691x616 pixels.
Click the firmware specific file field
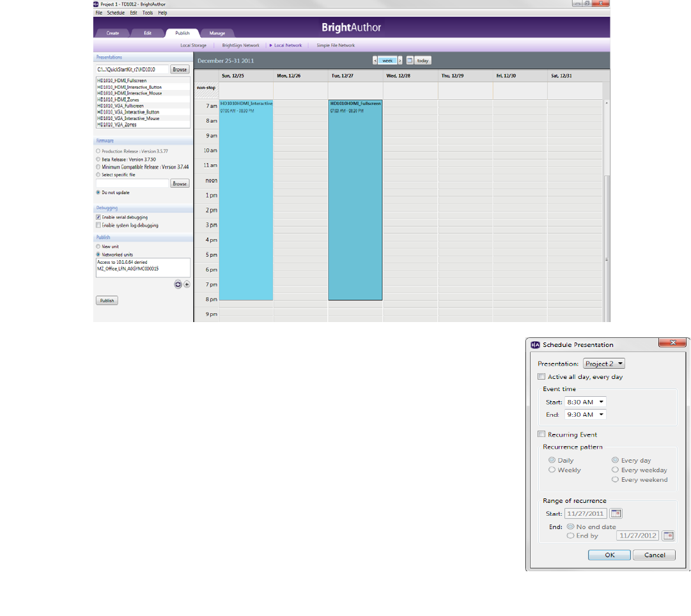pyautogui.click(x=132, y=184)
